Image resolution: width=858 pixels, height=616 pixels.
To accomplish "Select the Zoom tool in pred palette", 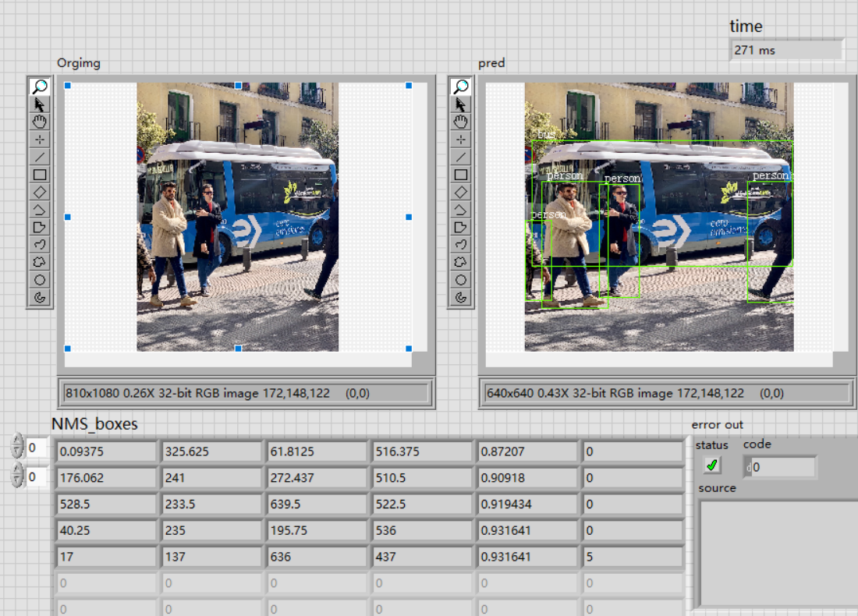I will [461, 87].
